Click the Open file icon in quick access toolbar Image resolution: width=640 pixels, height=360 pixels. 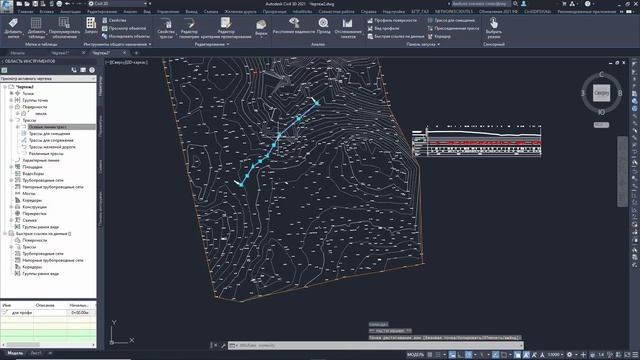(x=27, y=4)
